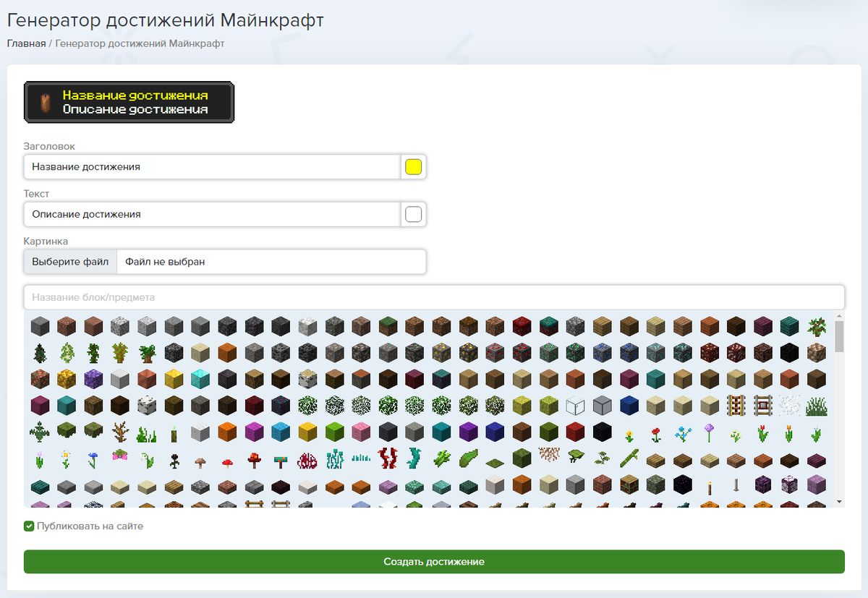Viewport: 868px width, 598px height.
Task: Choose the red weeping vines icon
Action: coord(387,459)
